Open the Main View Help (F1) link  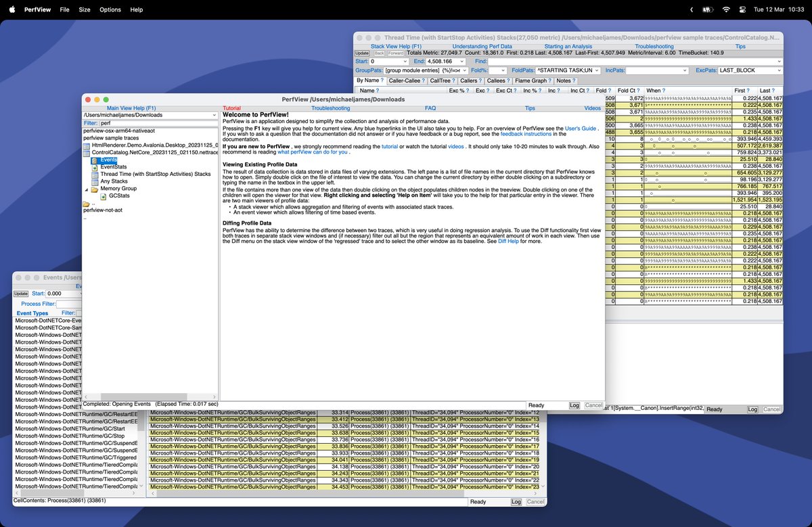tap(131, 108)
